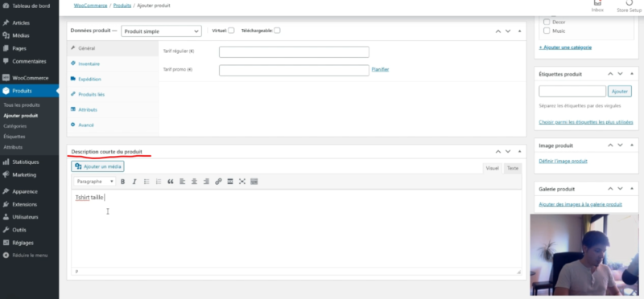Center align text in the editor
Screen dimensions: 644x299
tap(194, 182)
